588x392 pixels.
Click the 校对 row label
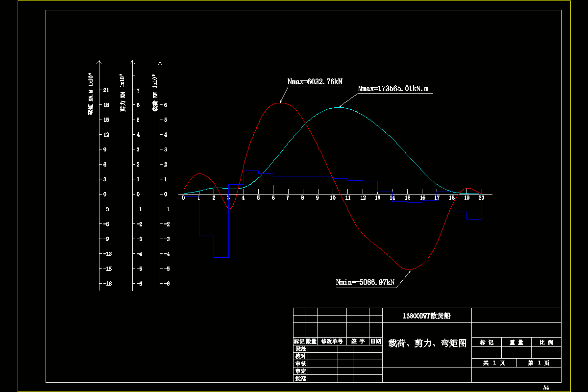(x=301, y=356)
